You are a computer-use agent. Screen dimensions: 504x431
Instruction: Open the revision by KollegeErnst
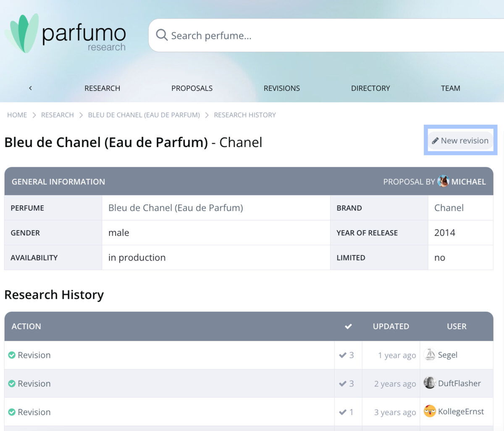pyautogui.click(x=34, y=412)
